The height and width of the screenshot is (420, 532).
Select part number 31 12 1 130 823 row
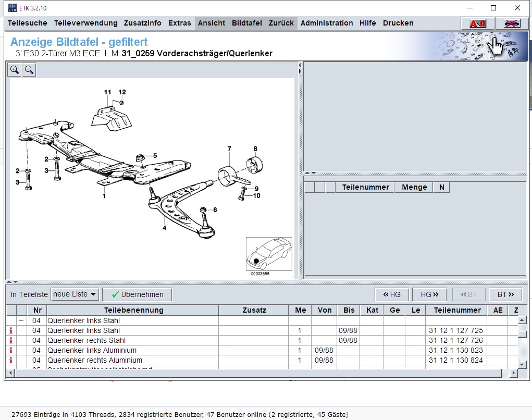263,350
